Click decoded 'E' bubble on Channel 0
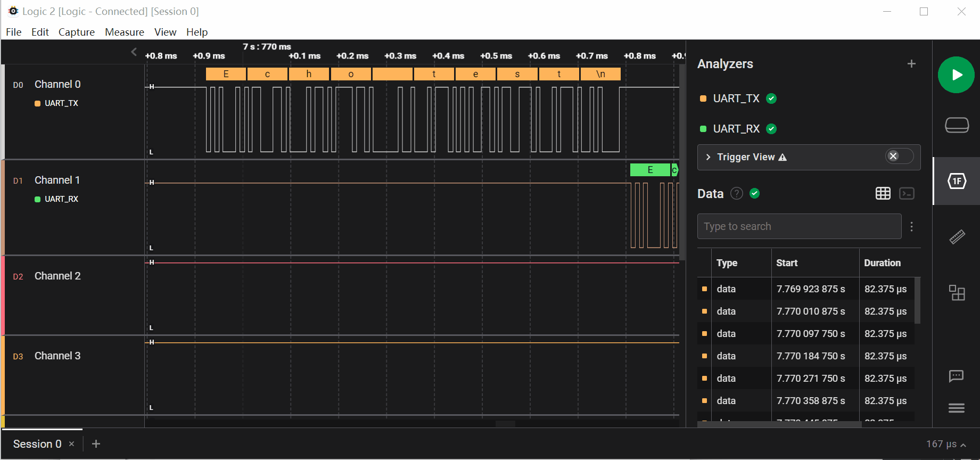Viewport: 980px width, 460px height. 226,74
